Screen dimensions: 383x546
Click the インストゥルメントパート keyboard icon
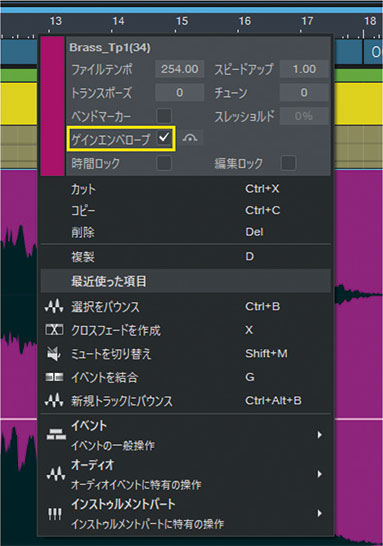tap(55, 513)
